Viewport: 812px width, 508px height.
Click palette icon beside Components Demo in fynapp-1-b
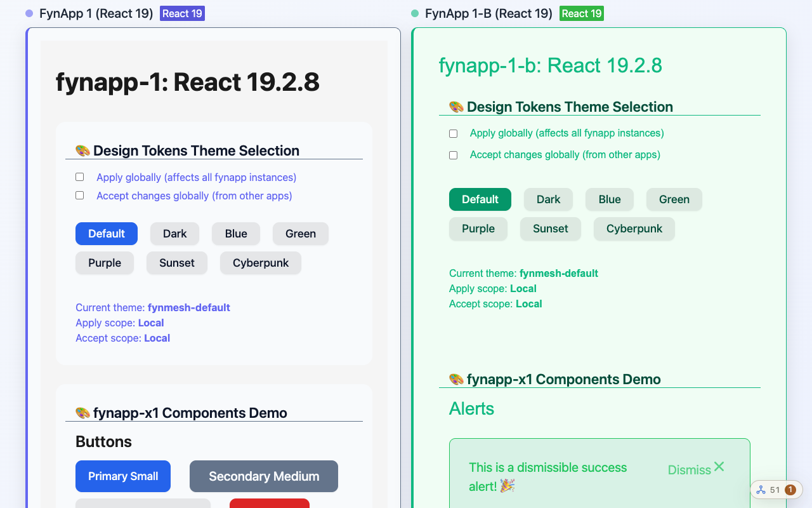[456, 379]
